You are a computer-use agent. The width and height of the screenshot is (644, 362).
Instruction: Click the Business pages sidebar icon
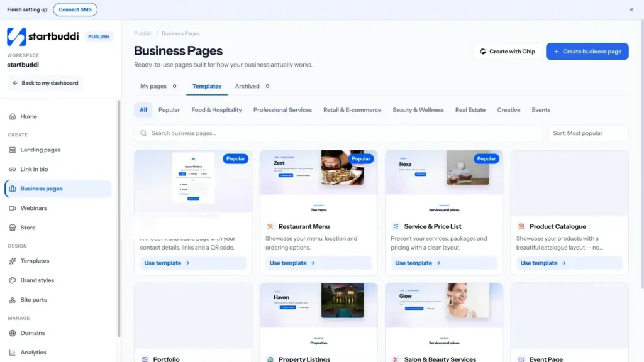click(x=13, y=189)
